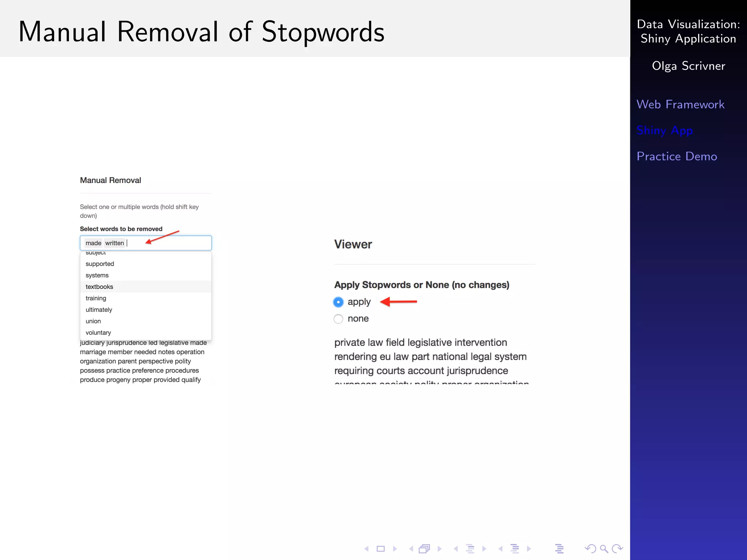Click the words-to-remove selection input field

146,243
